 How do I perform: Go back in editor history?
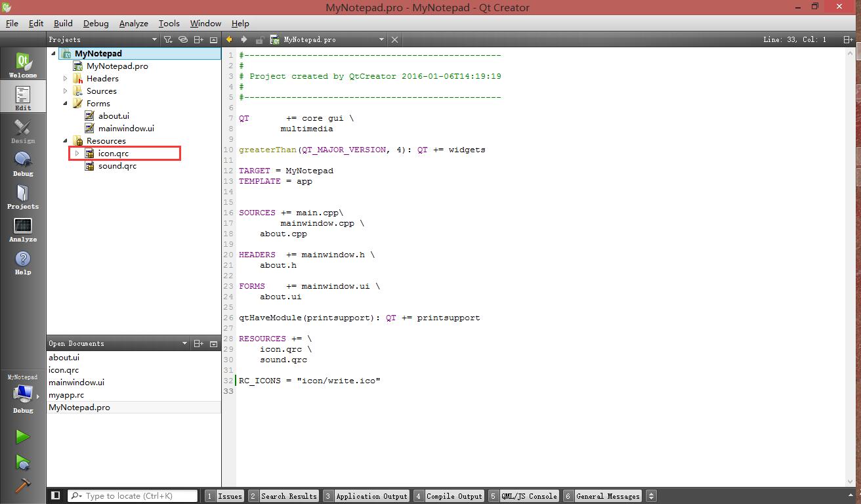click(x=230, y=39)
